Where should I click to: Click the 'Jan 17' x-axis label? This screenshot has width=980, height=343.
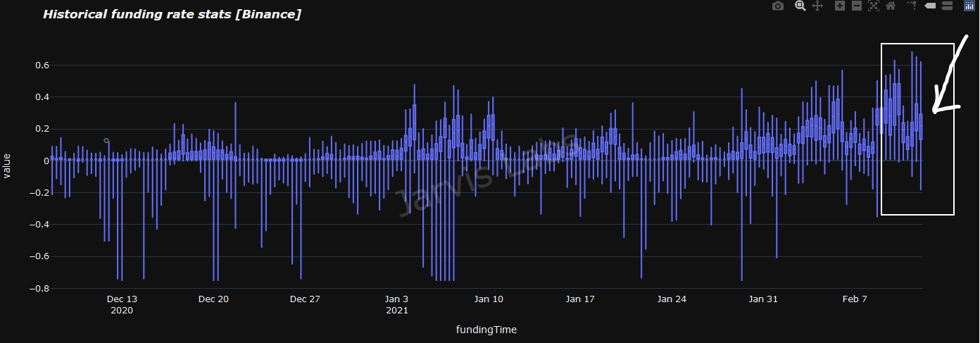tap(580, 299)
